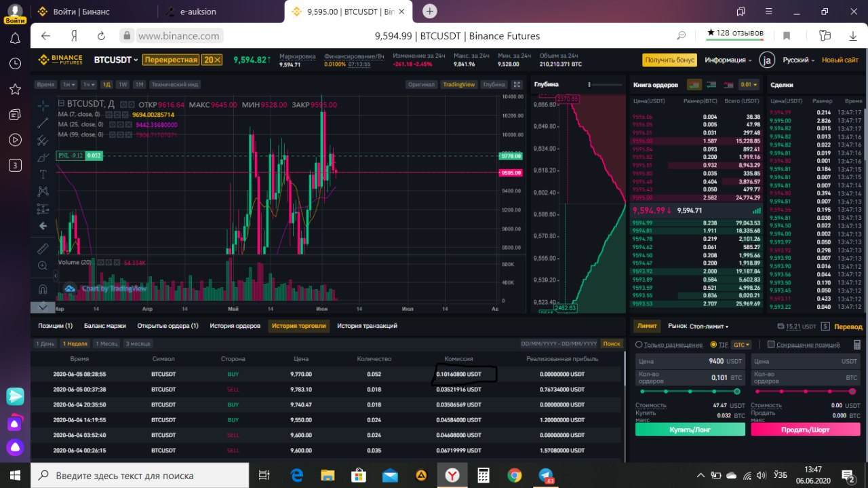Bookmark this page in the browser
This screenshot has width=868, height=488.
coord(787,36)
